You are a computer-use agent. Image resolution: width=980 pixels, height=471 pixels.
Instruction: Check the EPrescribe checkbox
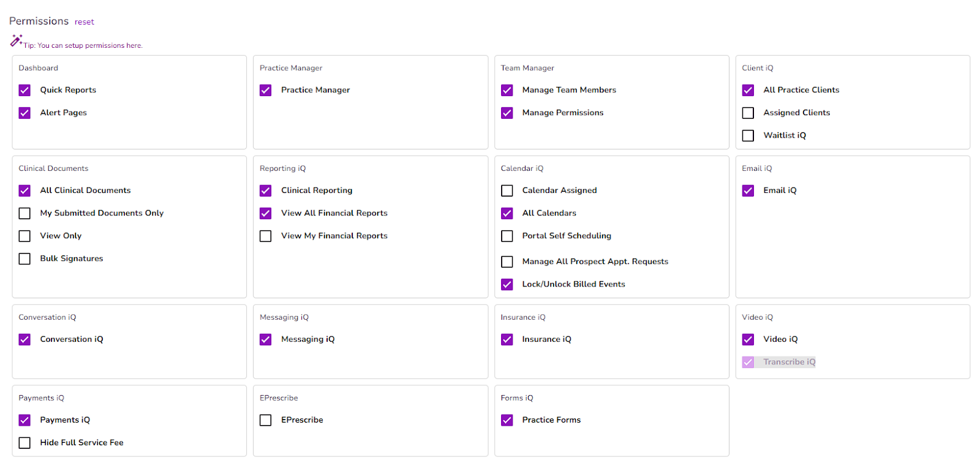pyautogui.click(x=265, y=420)
